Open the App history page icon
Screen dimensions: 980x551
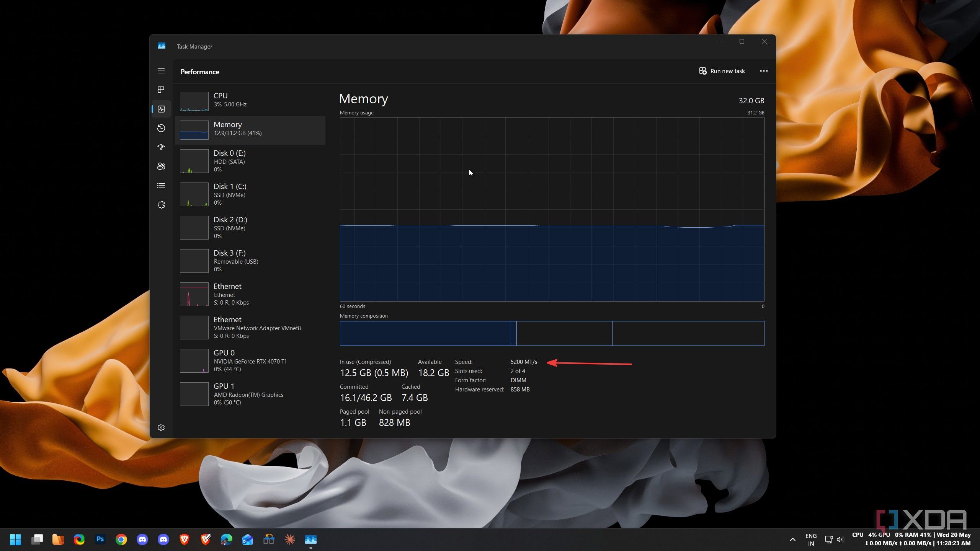(x=161, y=128)
